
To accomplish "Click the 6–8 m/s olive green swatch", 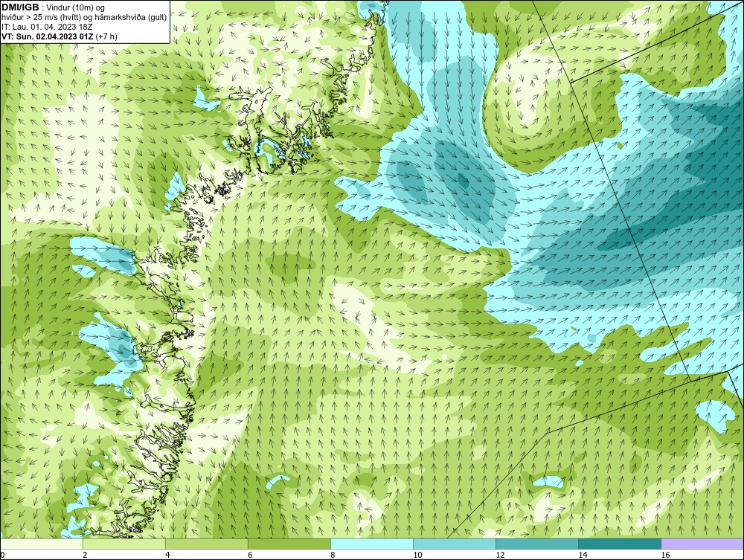I will point(289,544).
